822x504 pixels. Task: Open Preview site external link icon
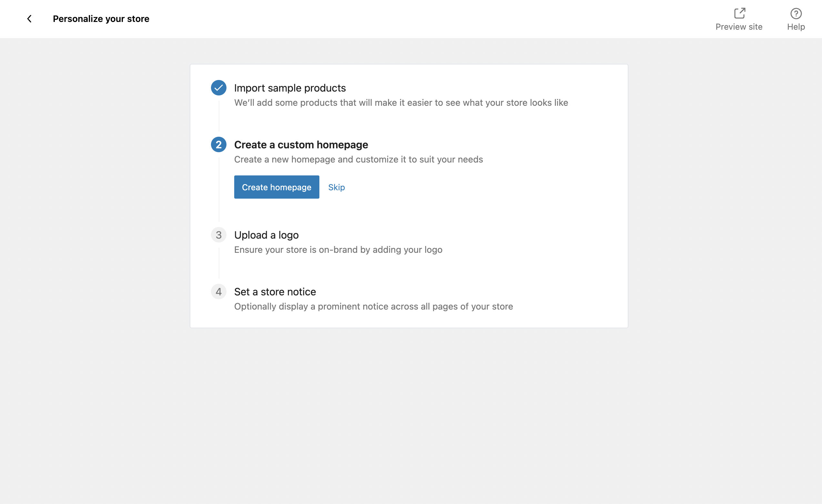tap(739, 13)
